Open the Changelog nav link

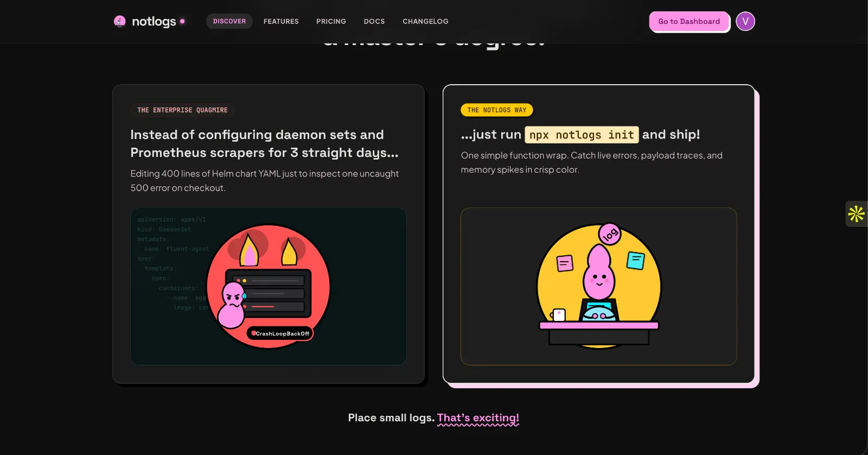coord(425,21)
